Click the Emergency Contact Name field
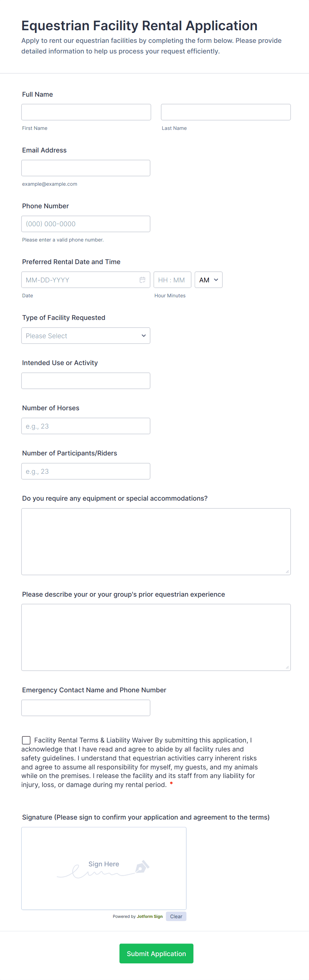This screenshot has height=980, width=309. coord(86,708)
